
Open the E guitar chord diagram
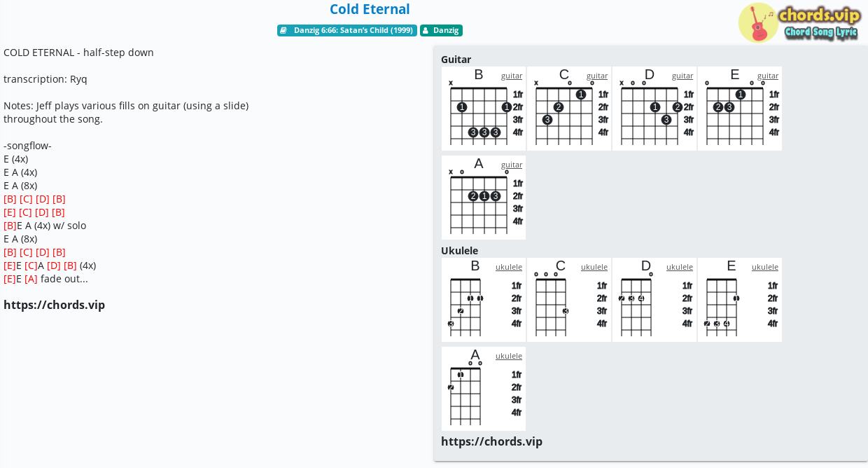point(740,109)
